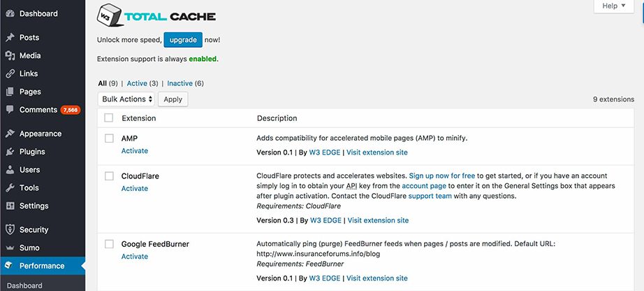The width and height of the screenshot is (644, 291).
Task: Open W3 EDGE link in AMP row
Action: coord(325,152)
